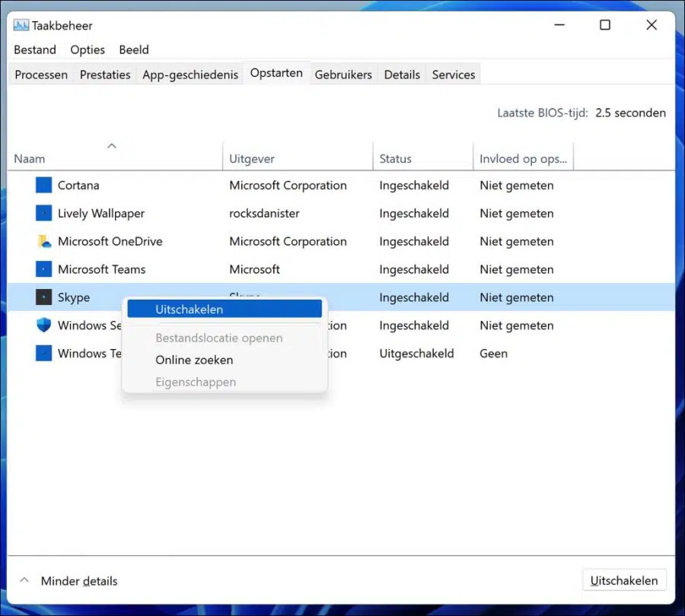Click the sort arrow above Naam column

coord(112,146)
